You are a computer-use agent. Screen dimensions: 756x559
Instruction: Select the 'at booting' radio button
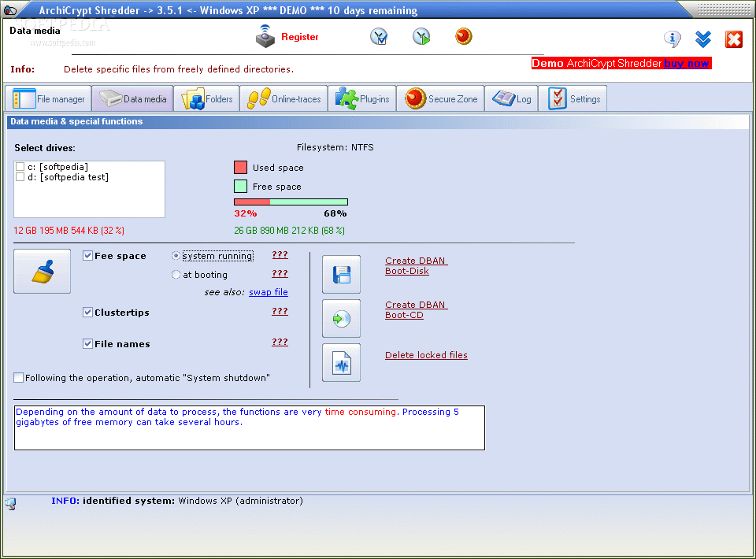[x=176, y=275]
